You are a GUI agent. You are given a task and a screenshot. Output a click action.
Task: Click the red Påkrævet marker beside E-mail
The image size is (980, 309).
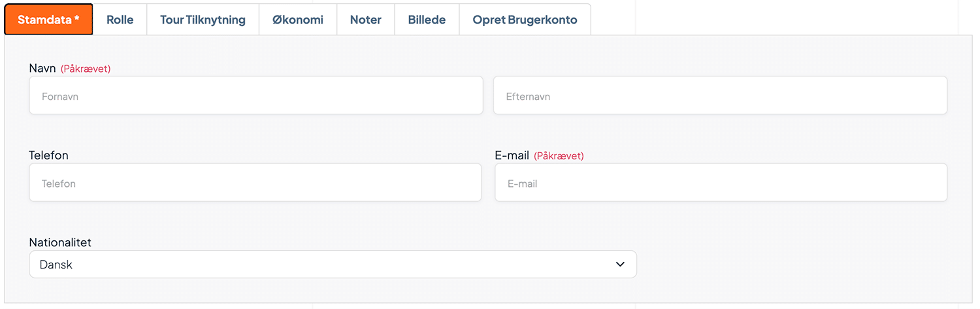tap(559, 156)
